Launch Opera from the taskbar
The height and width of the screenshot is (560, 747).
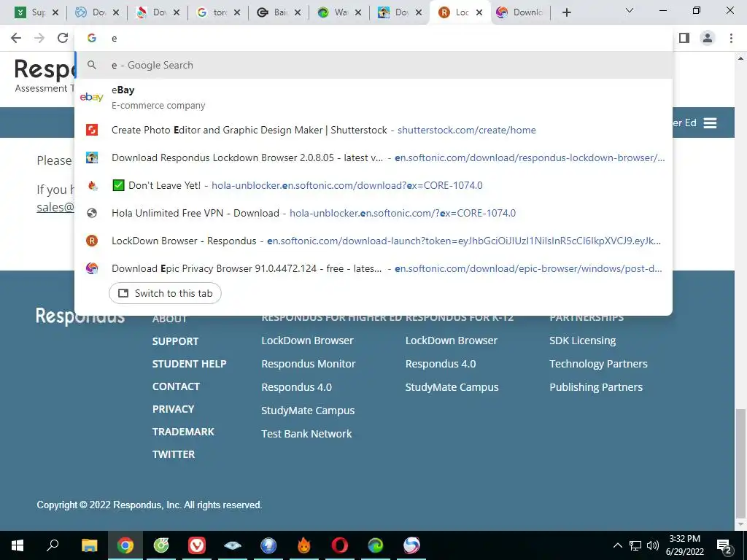pyautogui.click(x=340, y=545)
